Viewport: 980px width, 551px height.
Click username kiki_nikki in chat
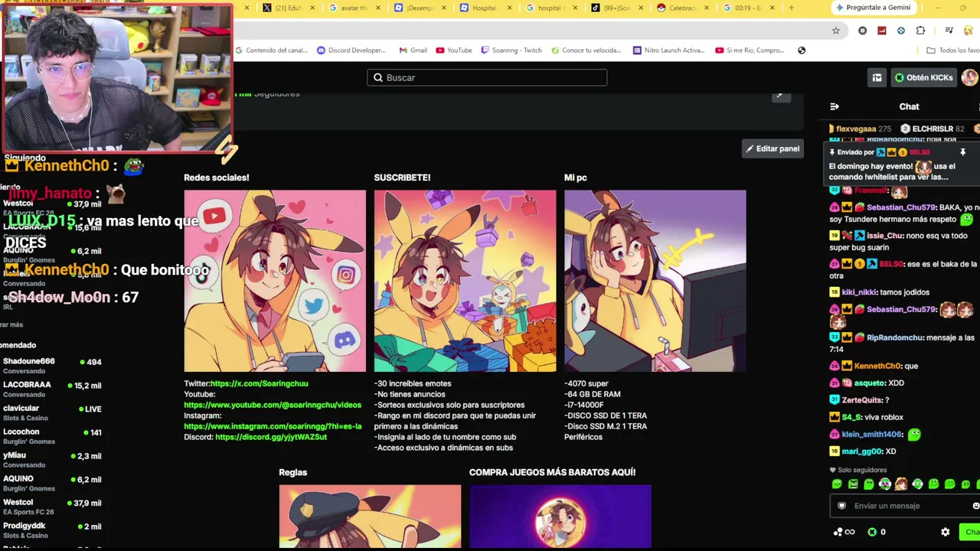(858, 292)
